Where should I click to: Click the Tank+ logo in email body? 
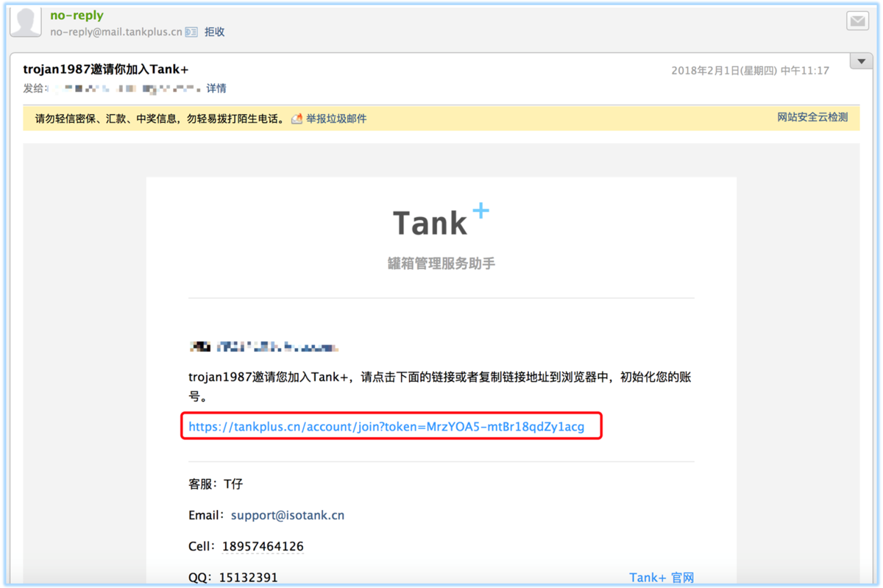click(441, 220)
